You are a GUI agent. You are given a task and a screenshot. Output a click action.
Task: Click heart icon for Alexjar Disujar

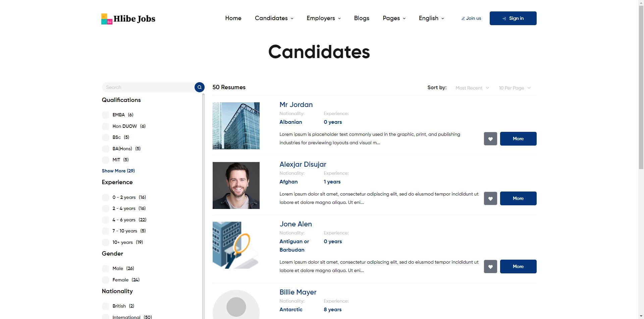490,199
